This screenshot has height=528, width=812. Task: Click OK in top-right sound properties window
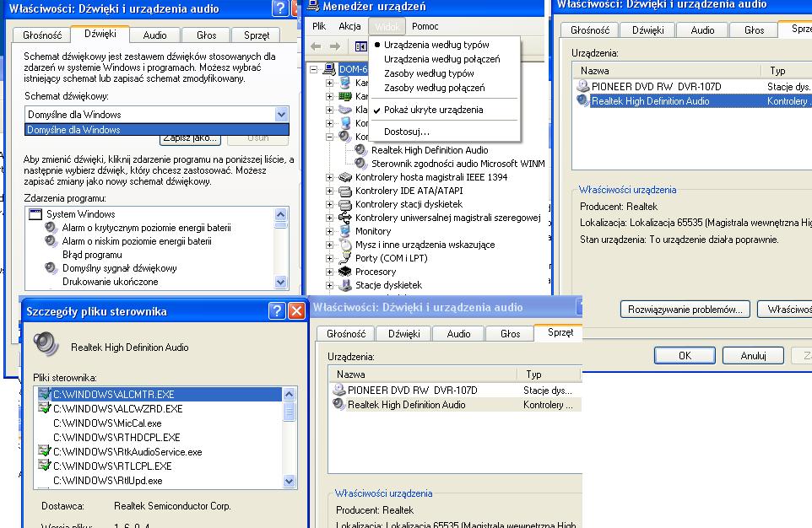coord(685,355)
